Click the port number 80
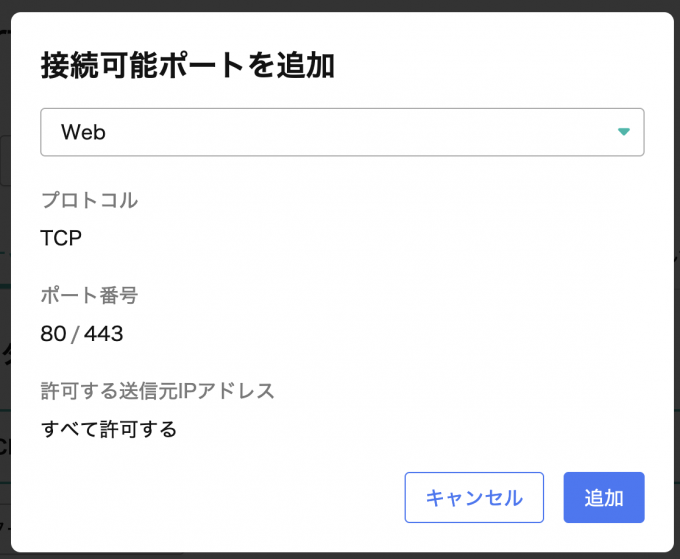The width and height of the screenshot is (680, 559). click(53, 334)
